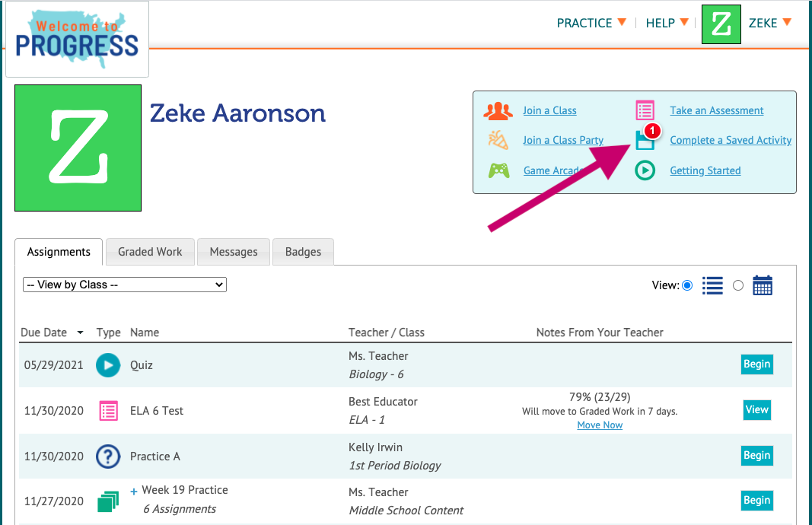Switch to the Badges tab
Image resolution: width=812 pixels, height=525 pixels.
pyautogui.click(x=303, y=252)
